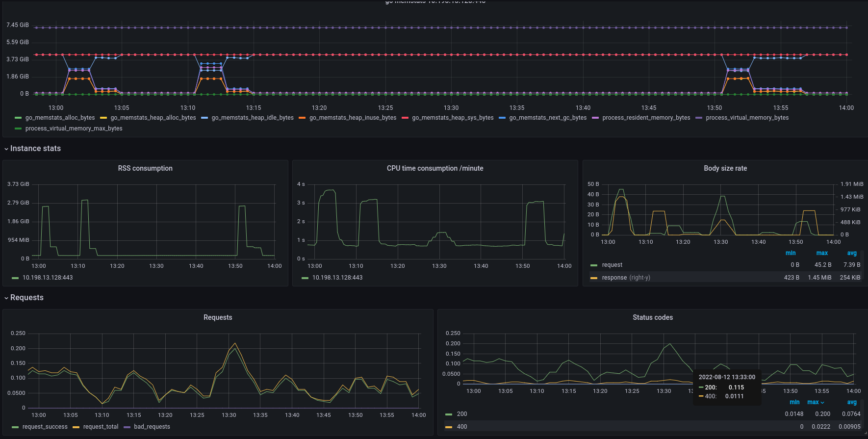Image resolution: width=868 pixels, height=439 pixels.
Task: Click orange swatch of go_memstats_heap_inuse_bytes
Action: click(302, 118)
